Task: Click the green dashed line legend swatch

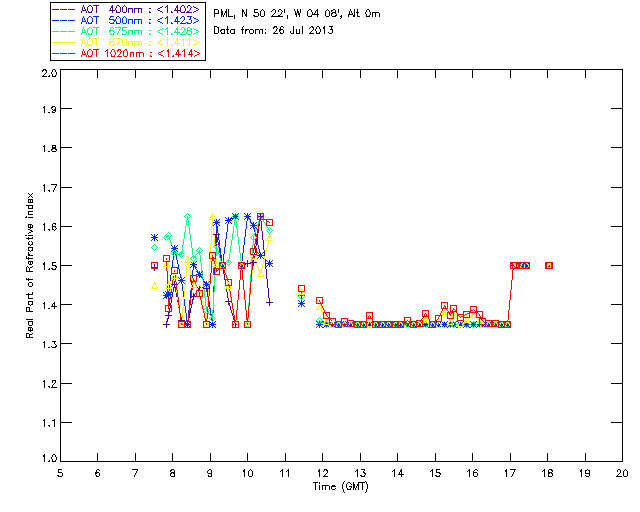Action: pyautogui.click(x=63, y=31)
